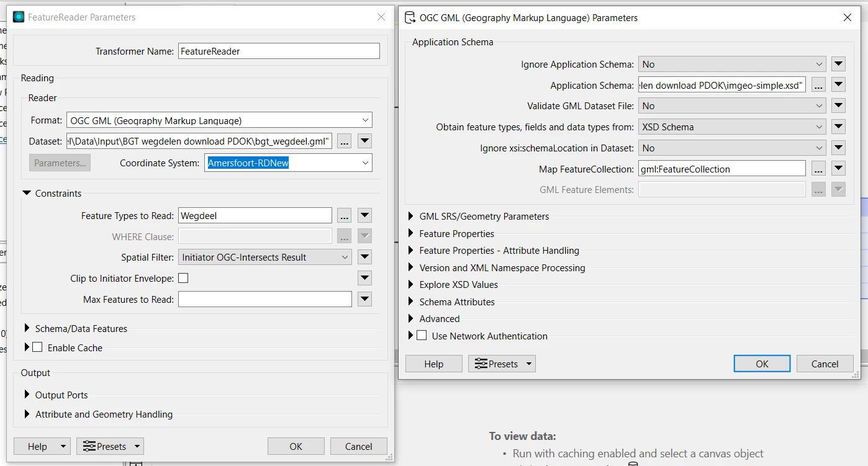868x466 pixels.
Task: Open Validate GML Dataset File dropdown
Action: [x=732, y=106]
